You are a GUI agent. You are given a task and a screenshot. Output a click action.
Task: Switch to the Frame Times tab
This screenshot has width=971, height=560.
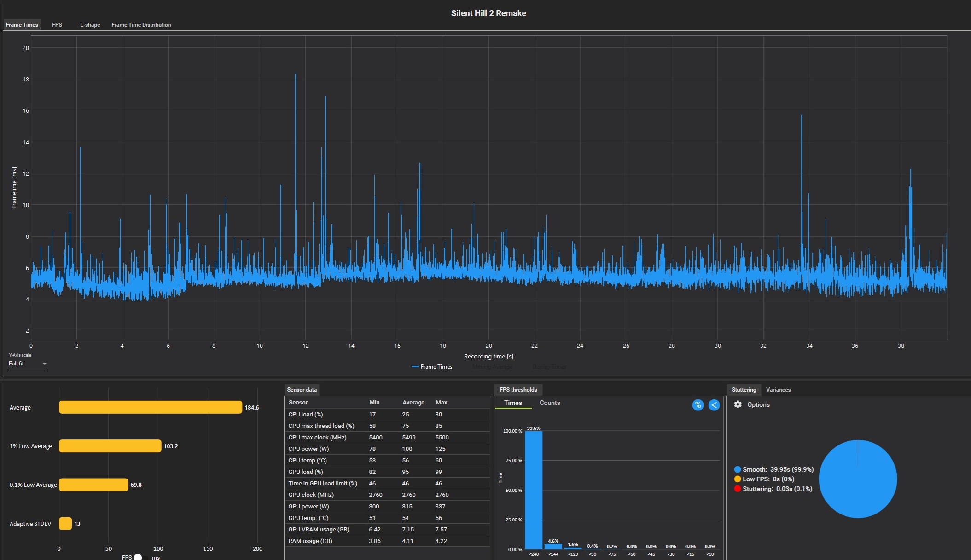coord(22,25)
